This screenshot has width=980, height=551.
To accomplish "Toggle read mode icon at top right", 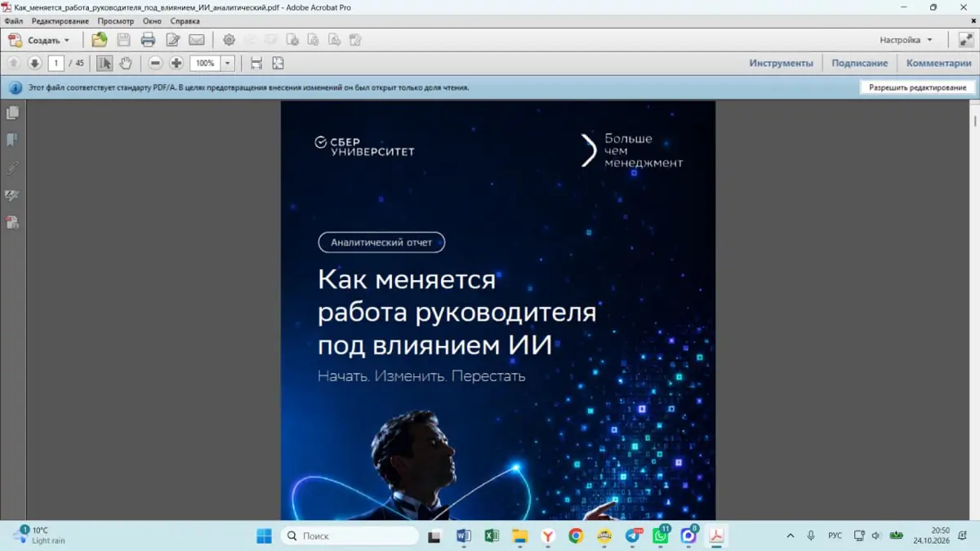I will click(965, 39).
